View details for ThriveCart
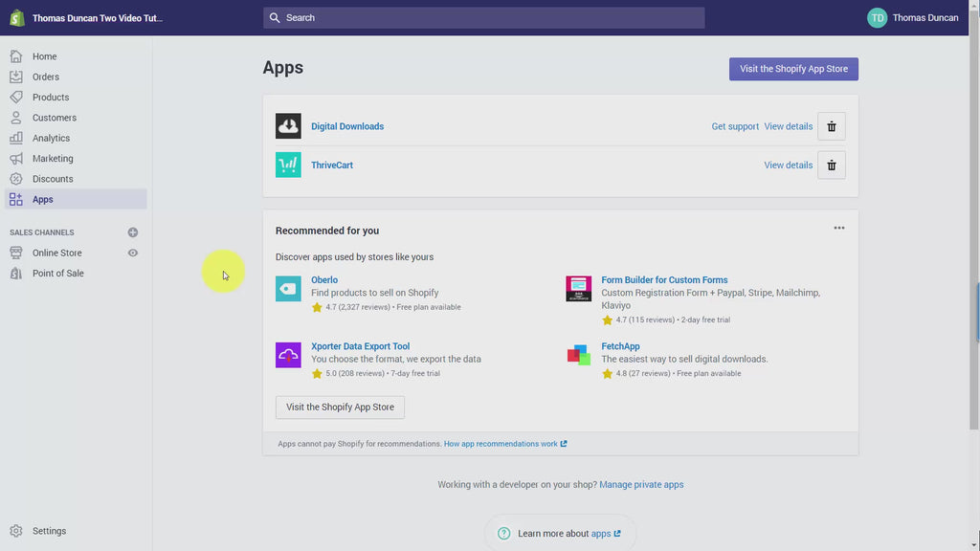 [x=789, y=165]
